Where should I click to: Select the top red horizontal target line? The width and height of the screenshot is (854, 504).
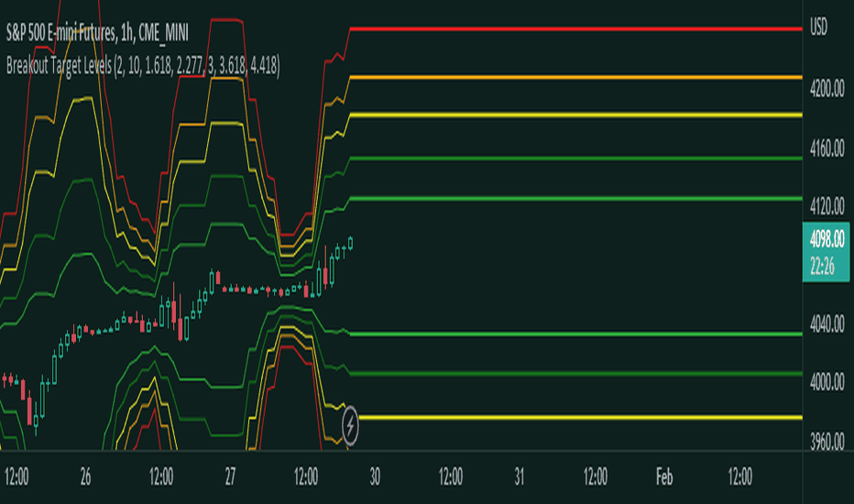click(x=576, y=29)
